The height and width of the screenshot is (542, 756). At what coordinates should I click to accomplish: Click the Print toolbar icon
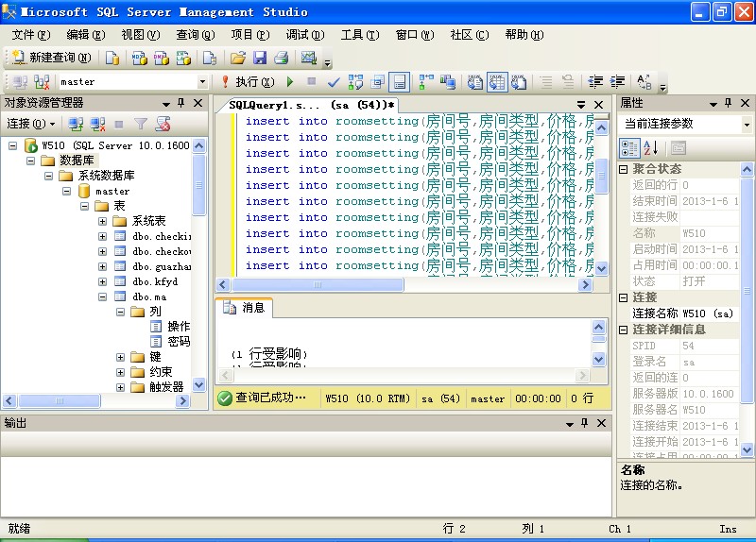click(281, 58)
